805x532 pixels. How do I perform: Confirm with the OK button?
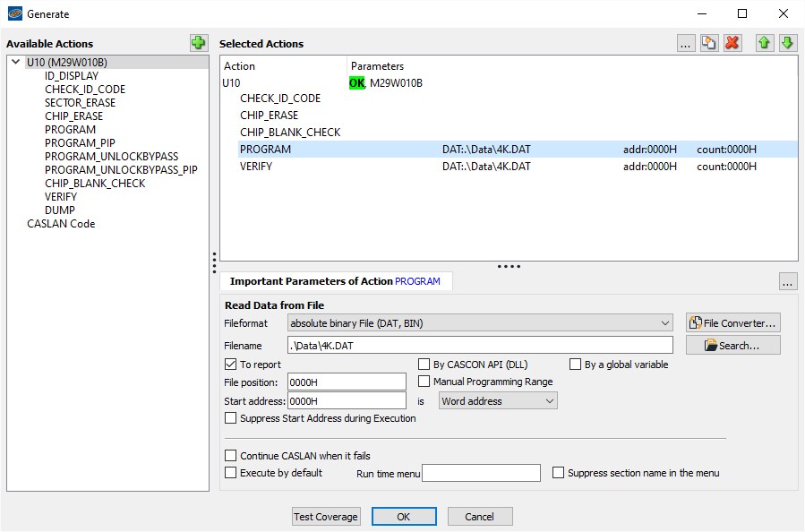[x=404, y=517]
